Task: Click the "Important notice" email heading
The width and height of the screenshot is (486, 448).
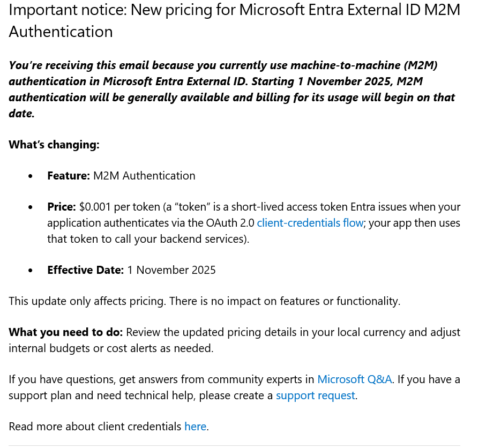Action: [235, 20]
